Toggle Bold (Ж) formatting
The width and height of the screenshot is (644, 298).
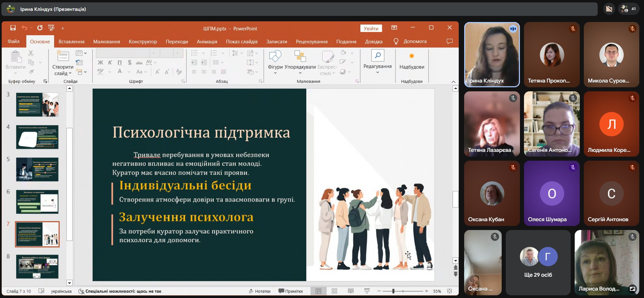(x=100, y=63)
